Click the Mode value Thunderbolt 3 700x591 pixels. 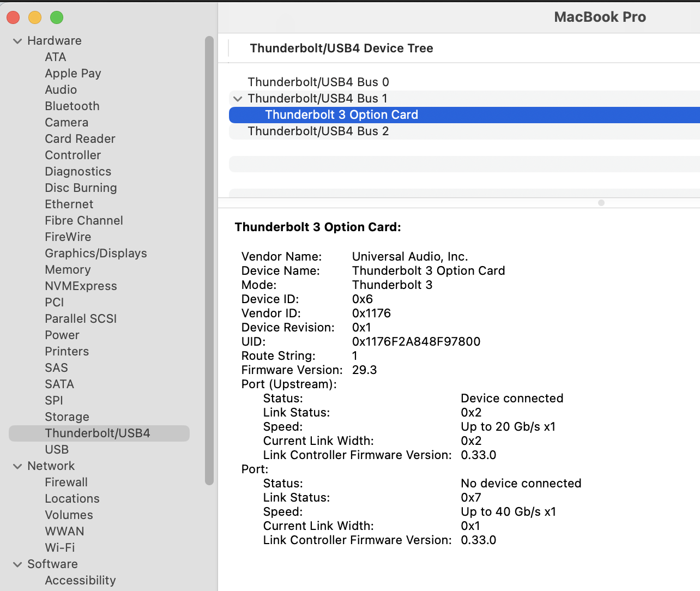[393, 285]
